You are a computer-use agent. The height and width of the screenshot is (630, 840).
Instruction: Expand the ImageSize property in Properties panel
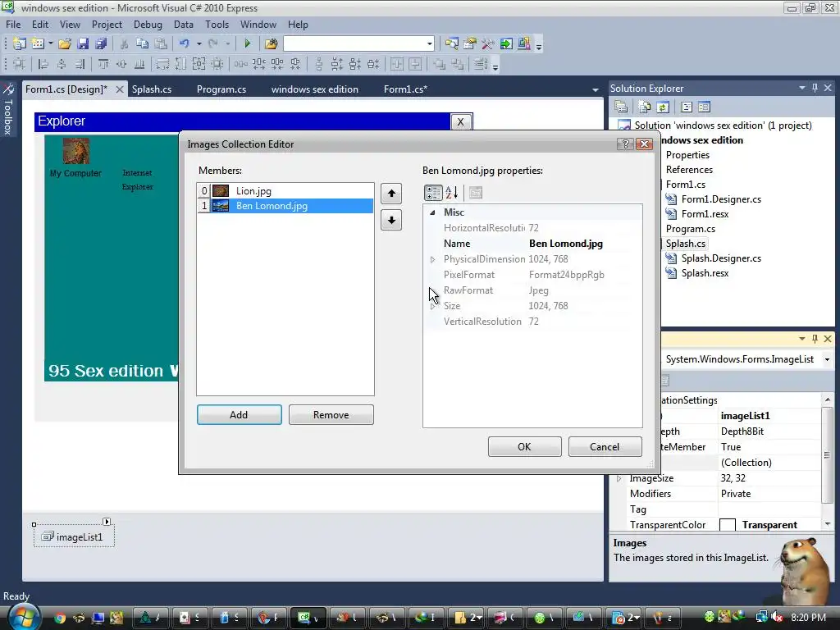pos(619,478)
